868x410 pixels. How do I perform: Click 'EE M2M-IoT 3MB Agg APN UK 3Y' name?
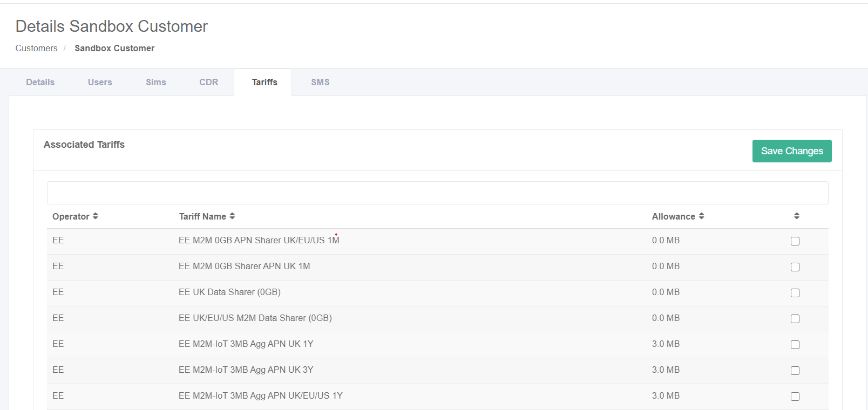246,370
